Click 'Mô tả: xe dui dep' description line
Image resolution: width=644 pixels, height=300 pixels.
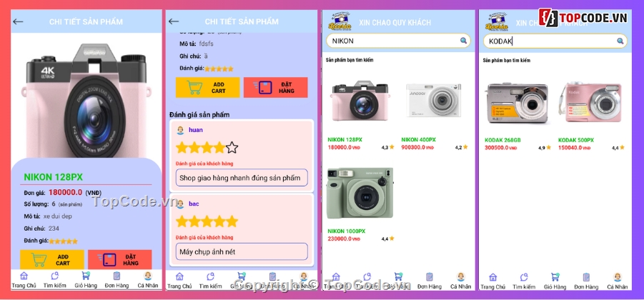pyautogui.click(x=48, y=216)
